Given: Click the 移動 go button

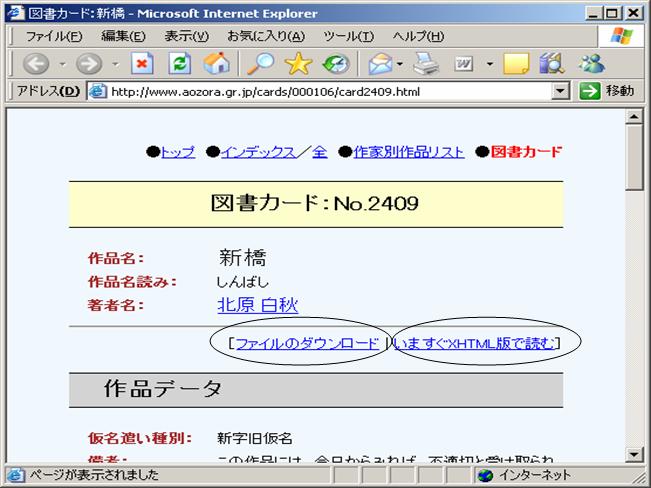Looking at the screenshot, I should [x=607, y=91].
